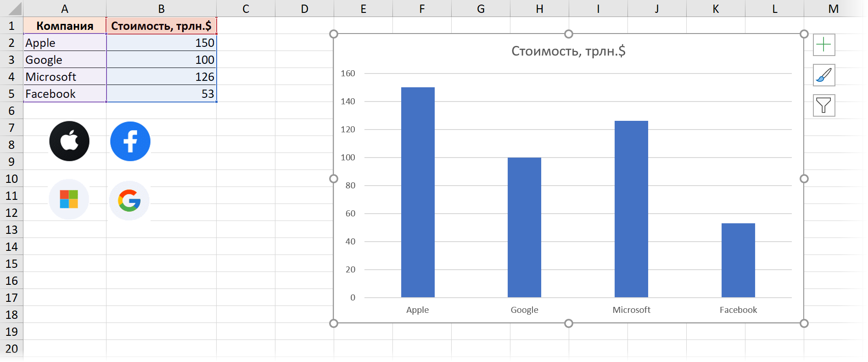This screenshot has height=362, width=868.
Task: Click the top-left chart resize handle
Action: pyautogui.click(x=334, y=34)
